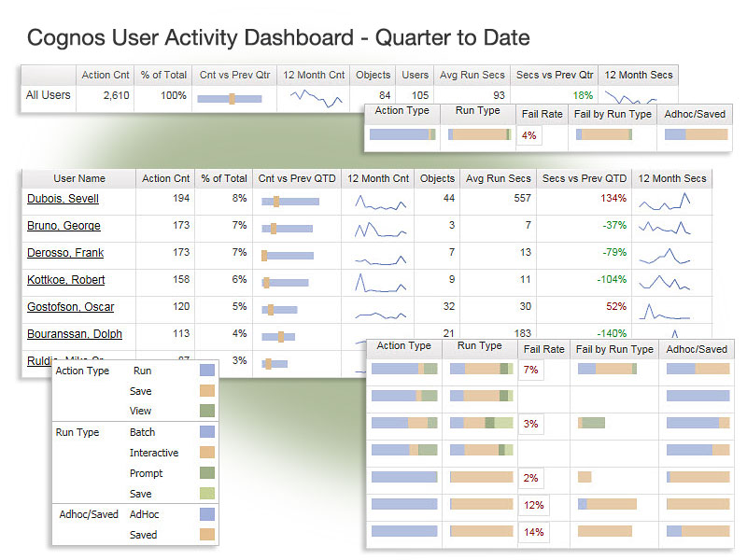Viewport: 747px width, 560px height.
Task: Click the user table 12 Month Secs header
Action: click(x=671, y=178)
